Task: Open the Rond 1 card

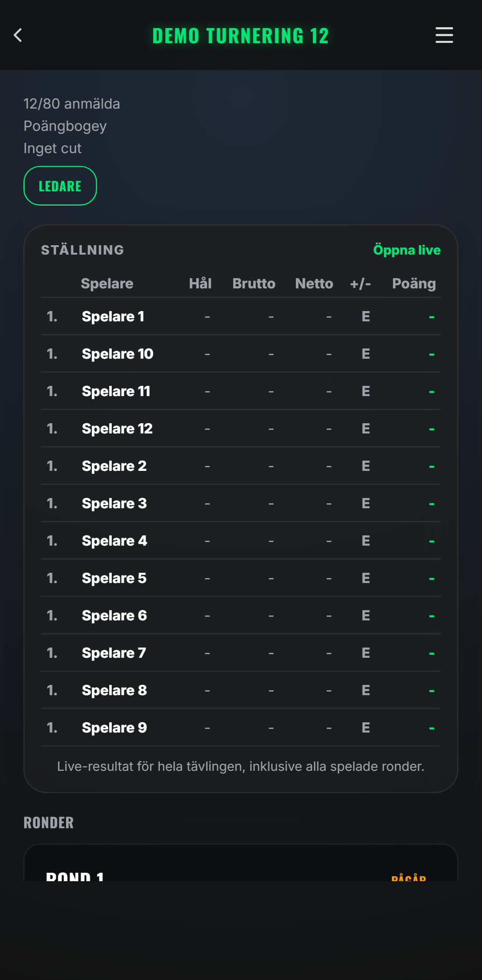Action: pos(241,863)
